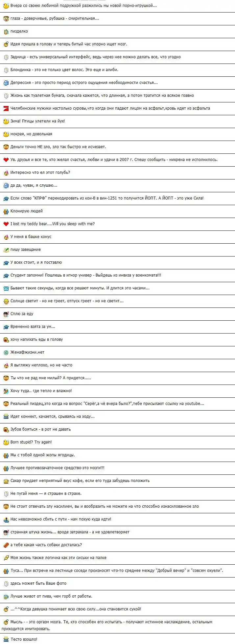Screen dimensions: 235x644
Task: Select the status text Born stupid? Try again!
Action: (31, 442)
